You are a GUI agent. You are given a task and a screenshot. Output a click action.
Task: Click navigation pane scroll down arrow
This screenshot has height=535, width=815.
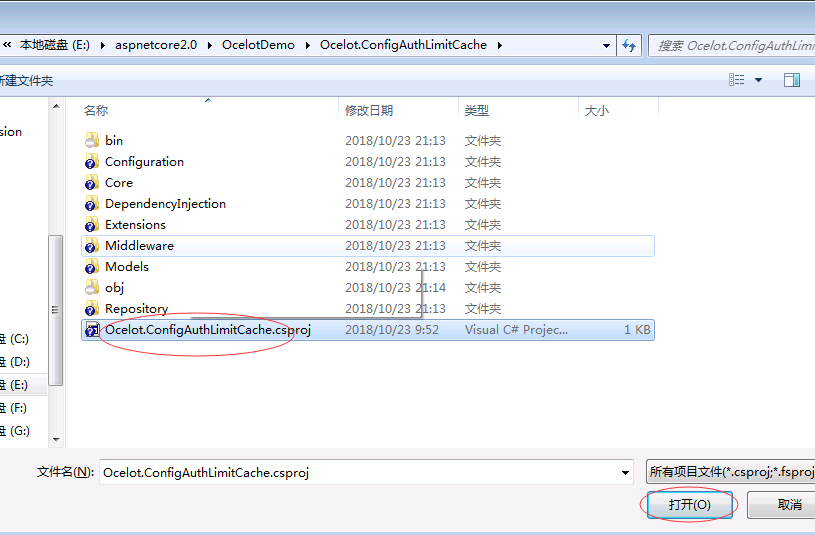click(56, 440)
